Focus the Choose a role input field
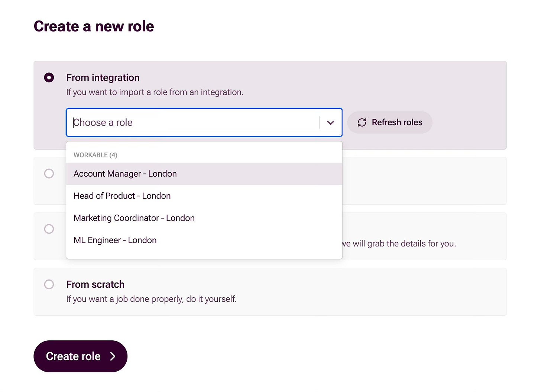Image resolution: width=541 pixels, height=392 pixels. click(193, 122)
